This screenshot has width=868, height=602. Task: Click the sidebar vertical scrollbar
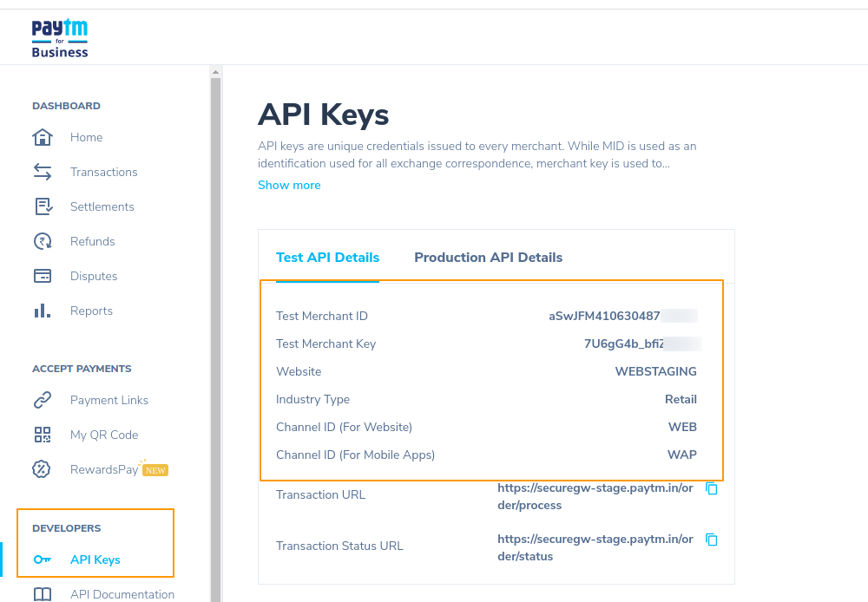(215, 330)
